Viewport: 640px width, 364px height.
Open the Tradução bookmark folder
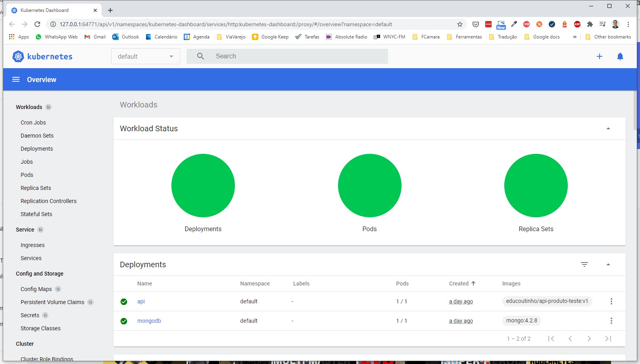pyautogui.click(x=503, y=37)
